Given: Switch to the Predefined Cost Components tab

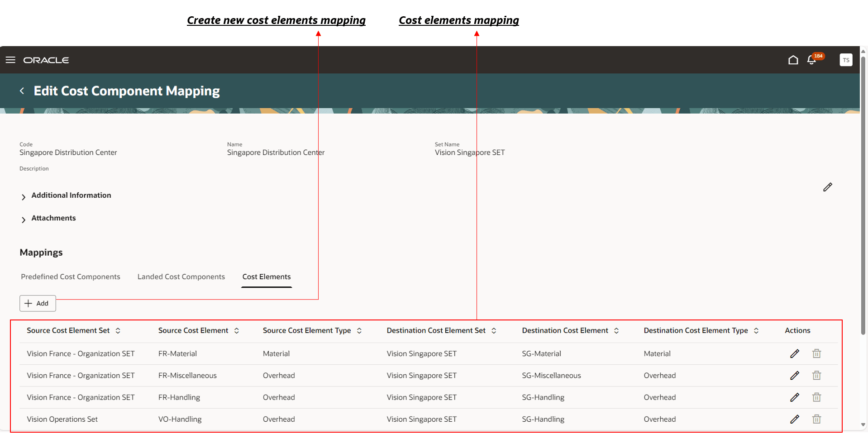Looking at the screenshot, I should tap(70, 277).
